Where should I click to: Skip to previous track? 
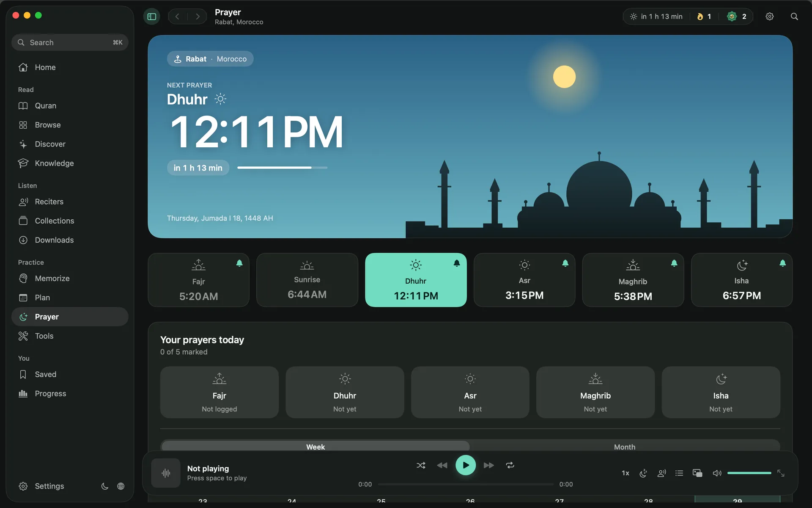pos(442,465)
